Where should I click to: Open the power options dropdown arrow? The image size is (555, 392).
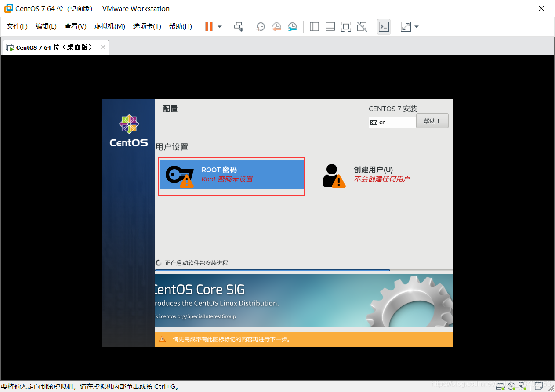click(x=220, y=27)
